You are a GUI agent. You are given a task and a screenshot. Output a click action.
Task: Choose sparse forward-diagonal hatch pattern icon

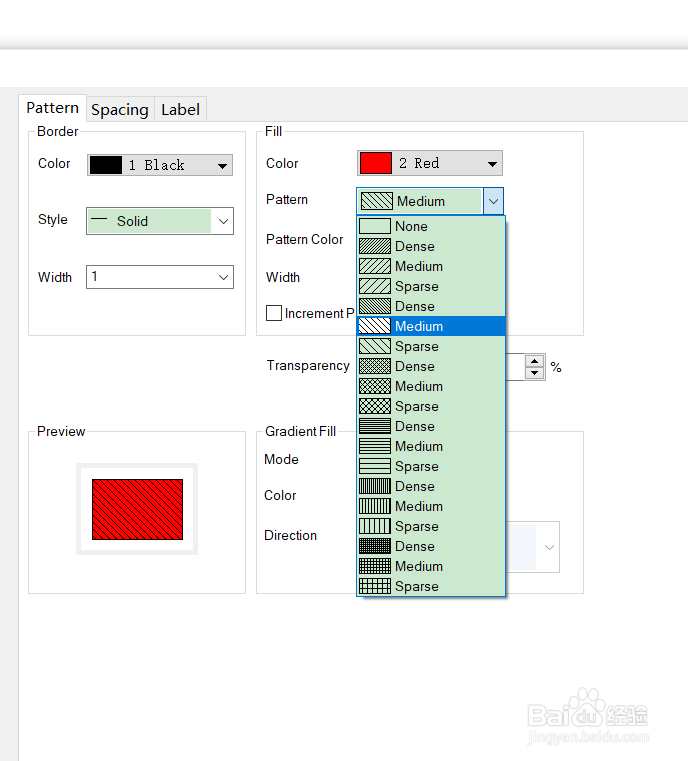(375, 286)
